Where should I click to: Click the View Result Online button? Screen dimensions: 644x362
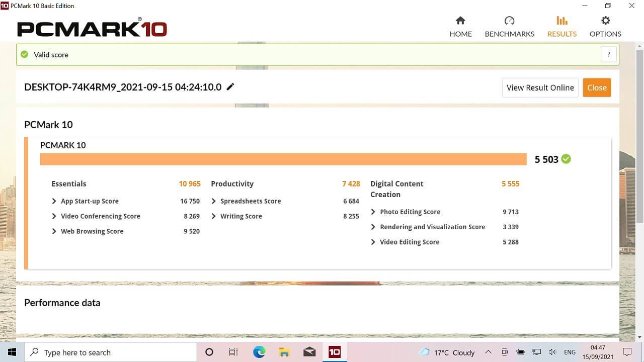pos(540,87)
